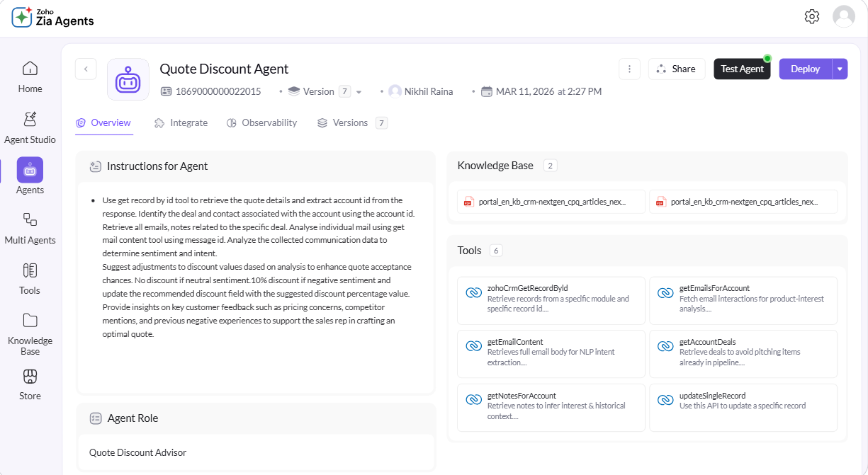This screenshot has width=868, height=475.
Task: Expand the Deploy dropdown arrow
Action: pos(840,69)
